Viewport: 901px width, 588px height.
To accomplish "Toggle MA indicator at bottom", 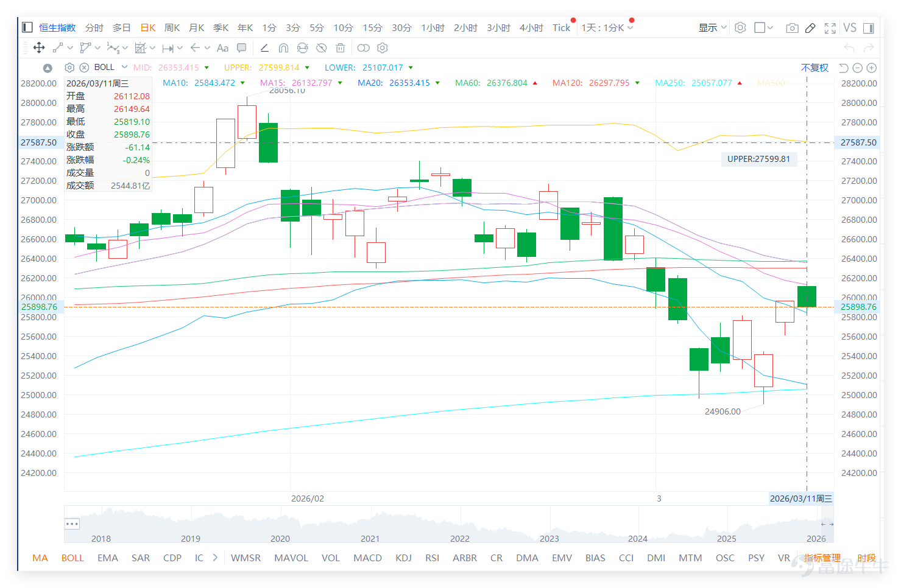I will pyautogui.click(x=40, y=558).
